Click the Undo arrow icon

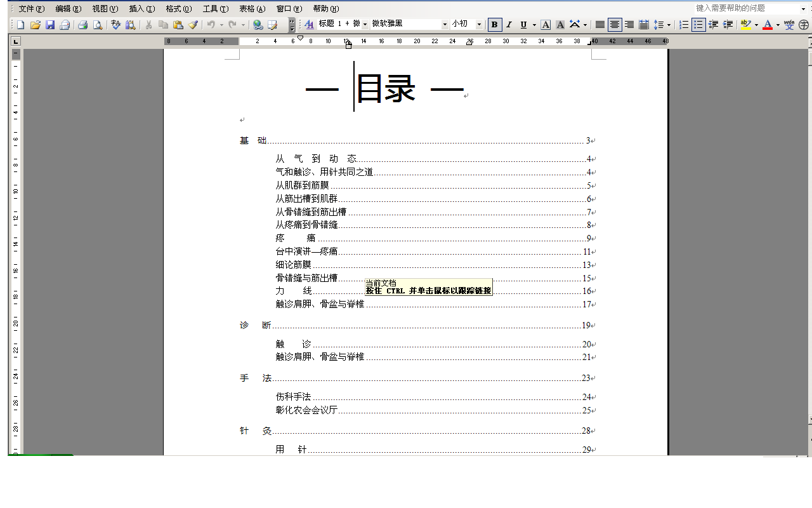coord(211,25)
